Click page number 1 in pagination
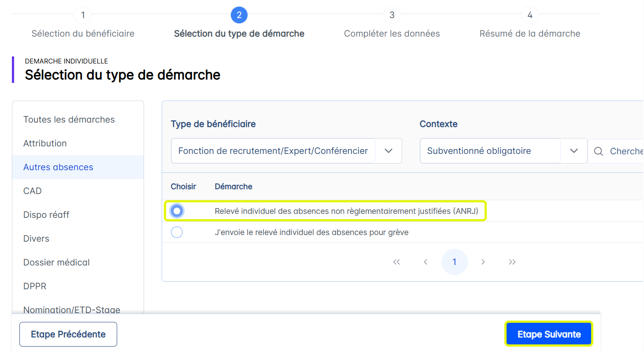Image resolution: width=644 pixels, height=351 pixels. (454, 262)
